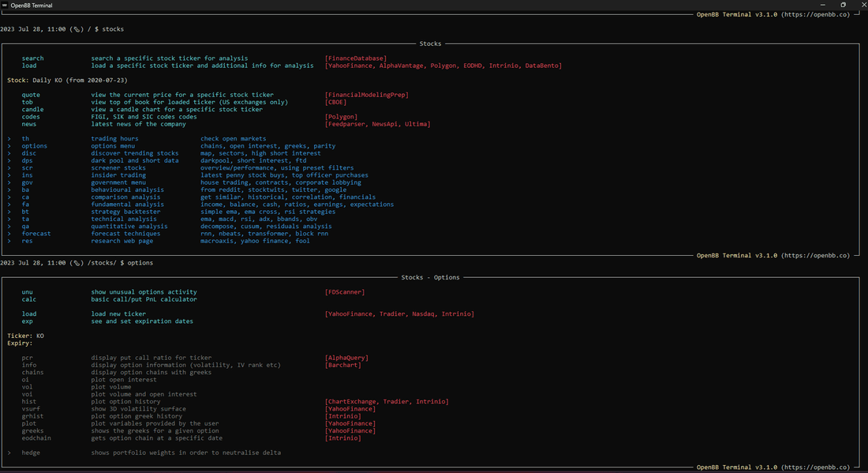Maximize the OpenBB Terminal window
Viewport: 868px width, 473px height.
pyautogui.click(x=843, y=5)
